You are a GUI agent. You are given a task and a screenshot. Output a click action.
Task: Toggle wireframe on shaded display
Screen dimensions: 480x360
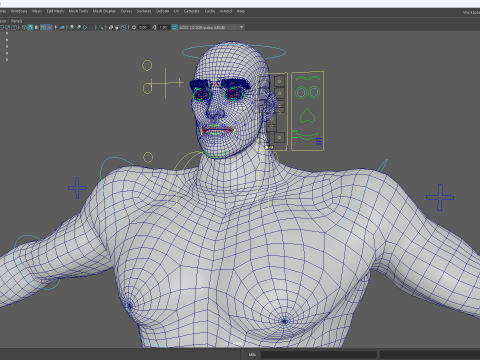pyautogui.click(x=43, y=27)
